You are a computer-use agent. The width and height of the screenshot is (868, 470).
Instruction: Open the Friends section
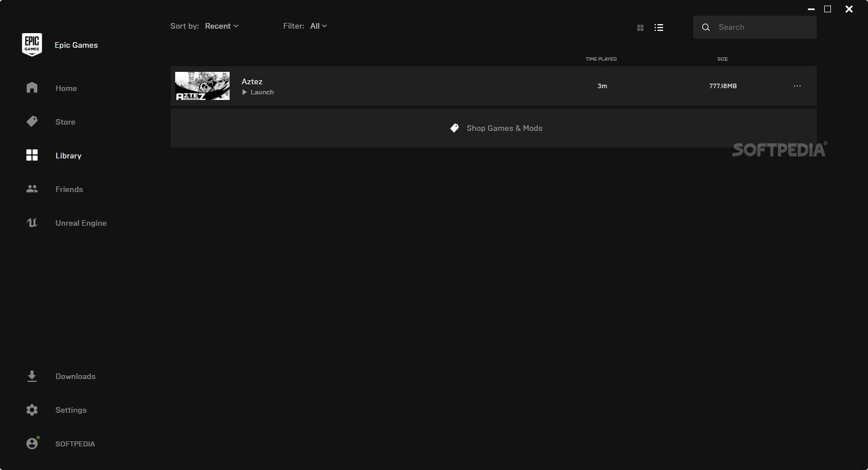click(x=69, y=189)
